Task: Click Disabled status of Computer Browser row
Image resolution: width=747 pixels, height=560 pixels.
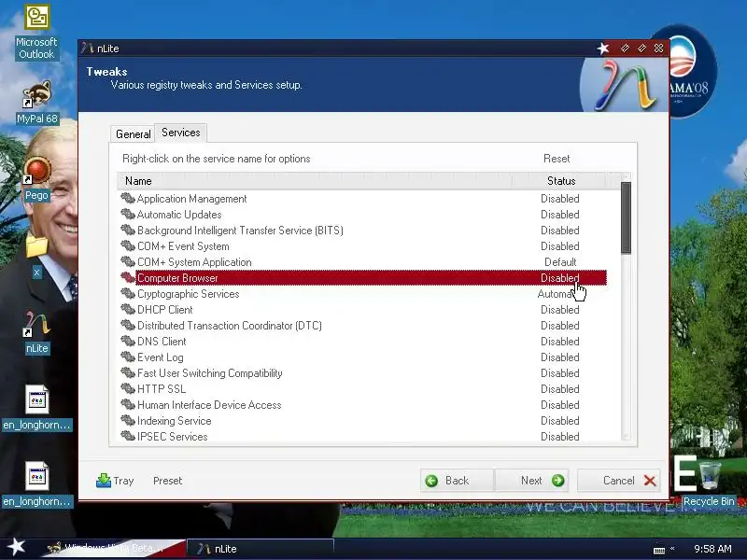Action: pos(559,277)
